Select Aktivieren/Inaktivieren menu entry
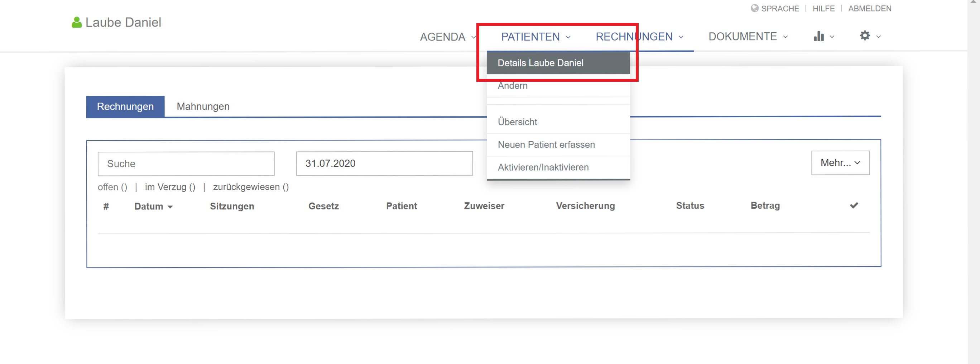 pos(558,167)
